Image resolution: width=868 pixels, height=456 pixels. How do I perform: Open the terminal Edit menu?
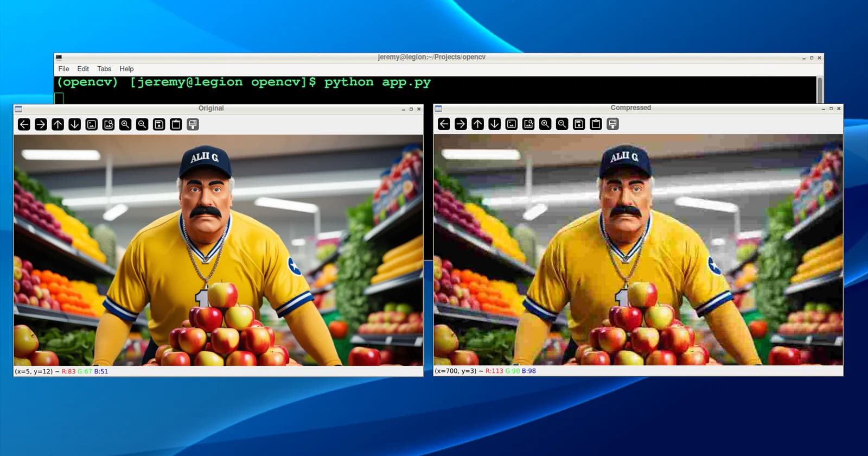point(83,69)
